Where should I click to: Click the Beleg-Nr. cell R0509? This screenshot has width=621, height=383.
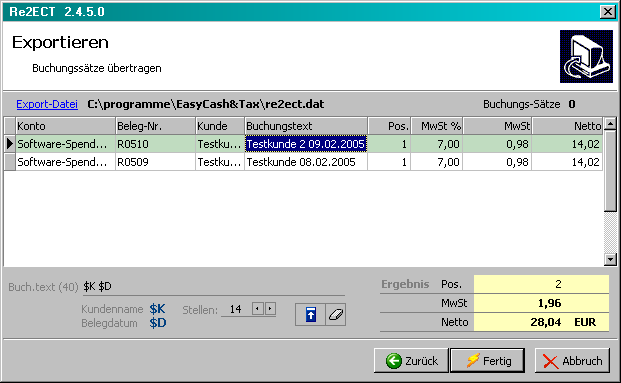(x=155, y=162)
